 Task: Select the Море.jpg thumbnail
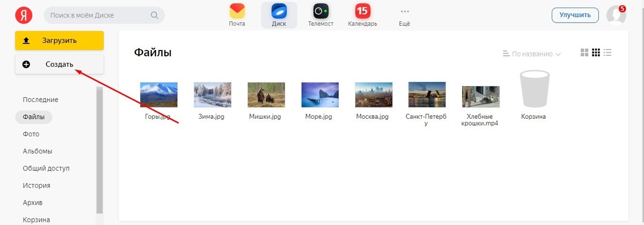click(320, 95)
